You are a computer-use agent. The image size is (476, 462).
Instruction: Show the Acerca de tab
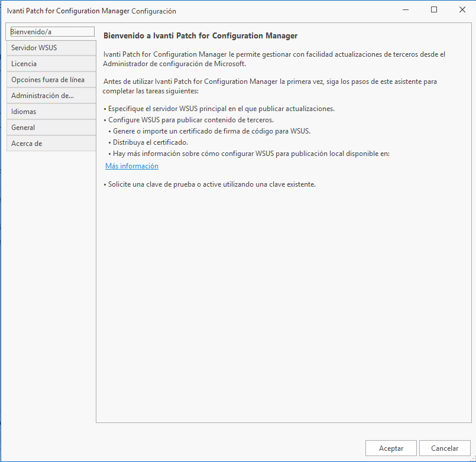coord(51,144)
